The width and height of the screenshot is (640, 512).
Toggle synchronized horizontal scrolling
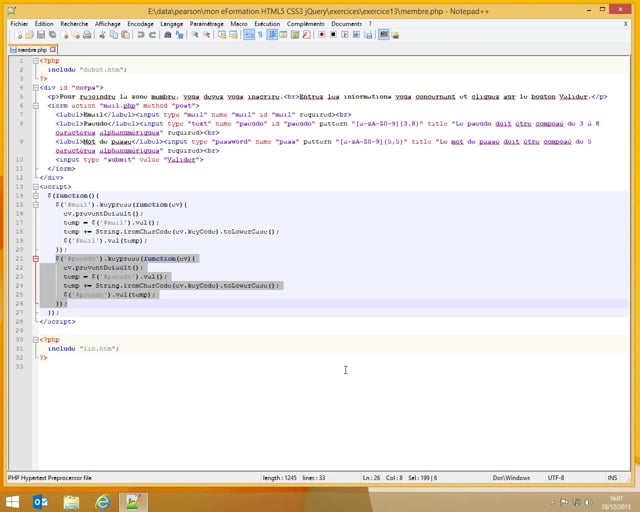pos(233,35)
